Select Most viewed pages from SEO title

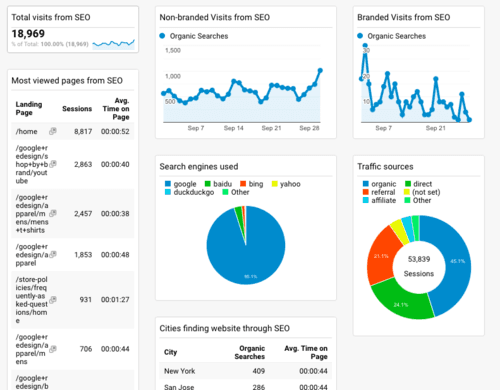click(67, 81)
